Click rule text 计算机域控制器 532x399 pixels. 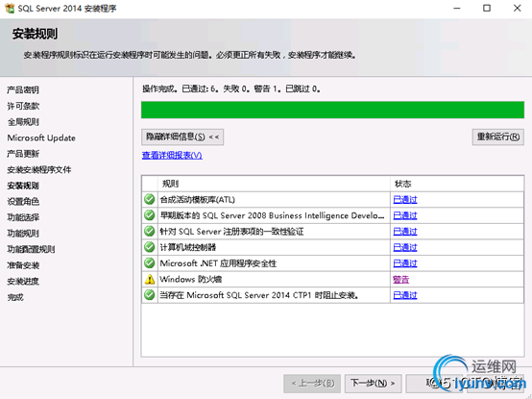pos(188,247)
